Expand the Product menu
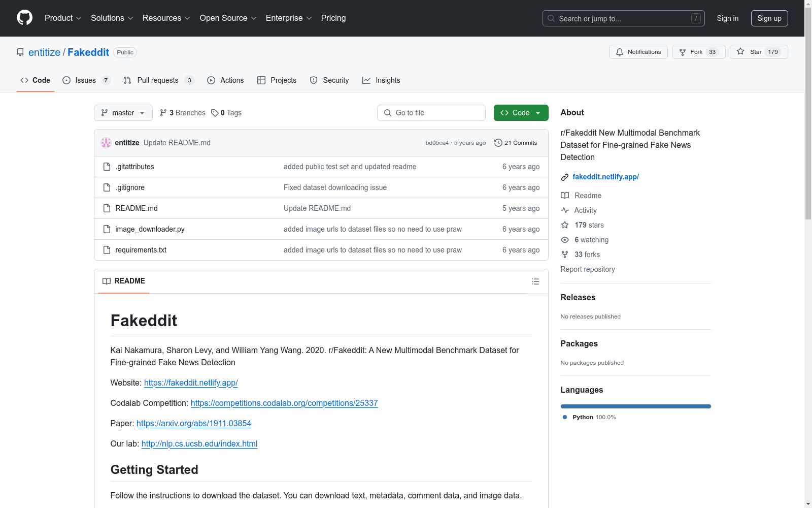This screenshot has width=812, height=508. [63, 18]
